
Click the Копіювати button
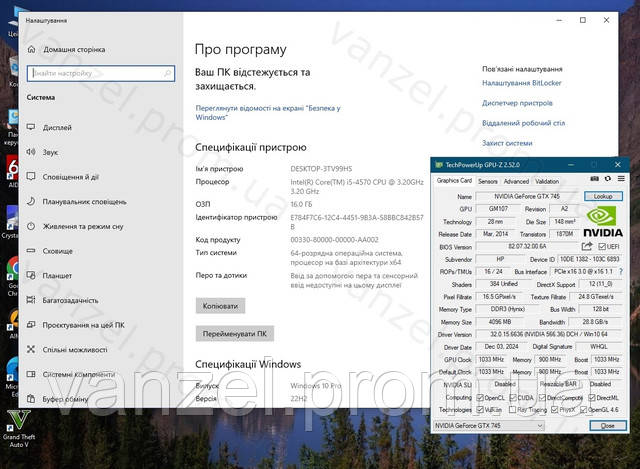220,305
